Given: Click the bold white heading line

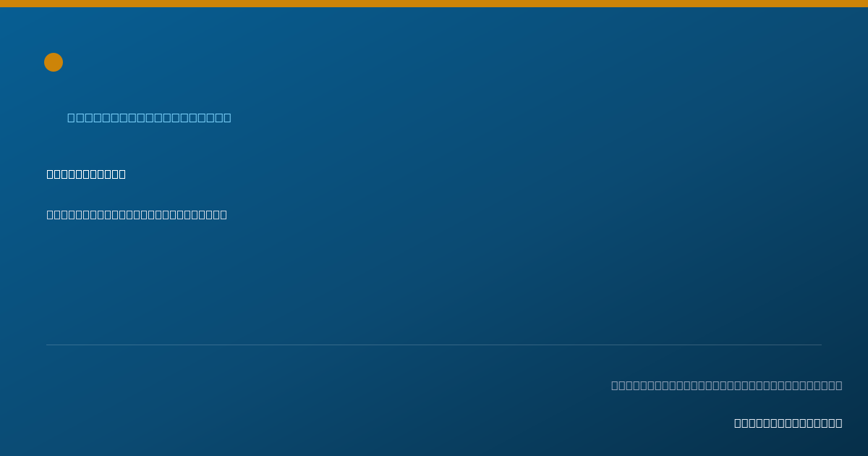Looking at the screenshot, I should tap(86, 174).
